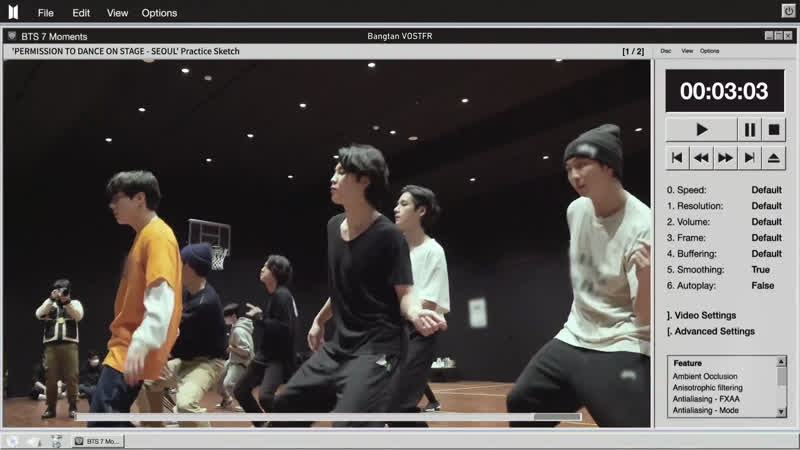Click on the video frame
Image resolution: width=800 pixels, height=450 pixels.
[327, 243]
